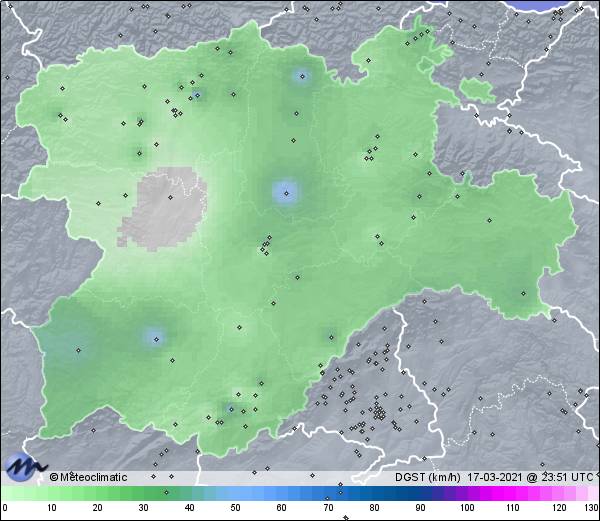This screenshot has width=600, height=521.
Task: Click the scale label 90
Action: click(420, 508)
